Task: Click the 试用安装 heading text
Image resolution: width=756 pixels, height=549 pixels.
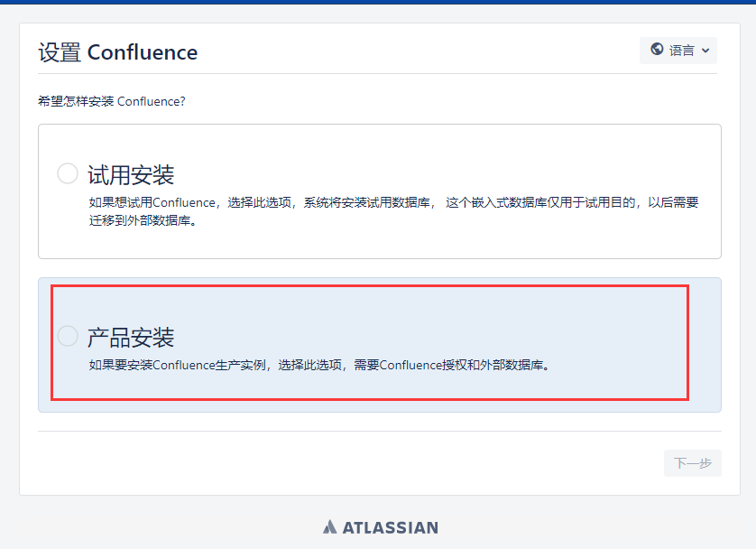Action: click(131, 174)
